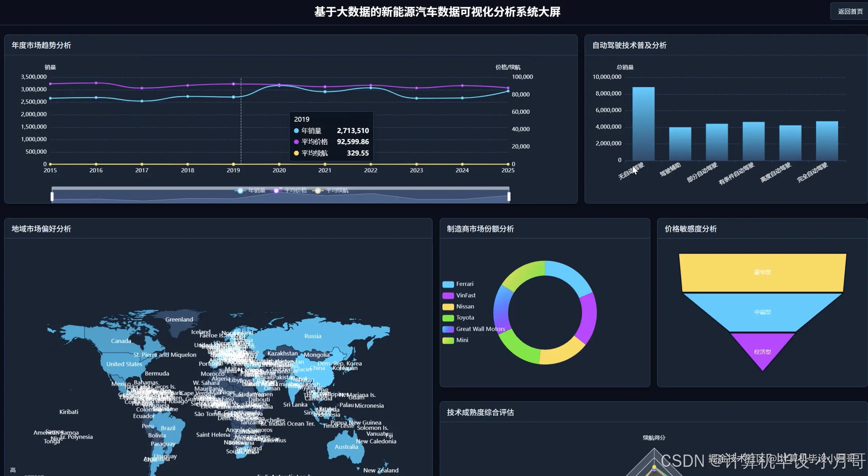This screenshot has height=476, width=868.
Task: Click the 2019 data point on 年销量 line
Action: (x=233, y=97)
